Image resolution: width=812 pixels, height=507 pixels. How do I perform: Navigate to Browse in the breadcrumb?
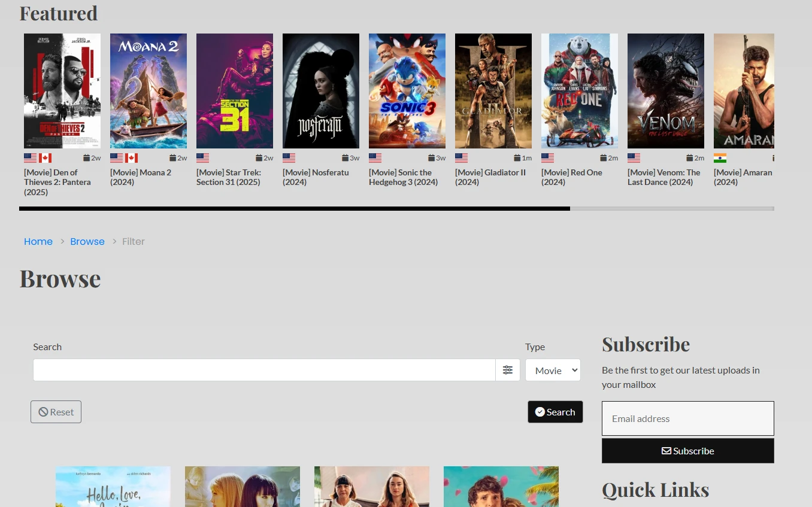pos(87,241)
